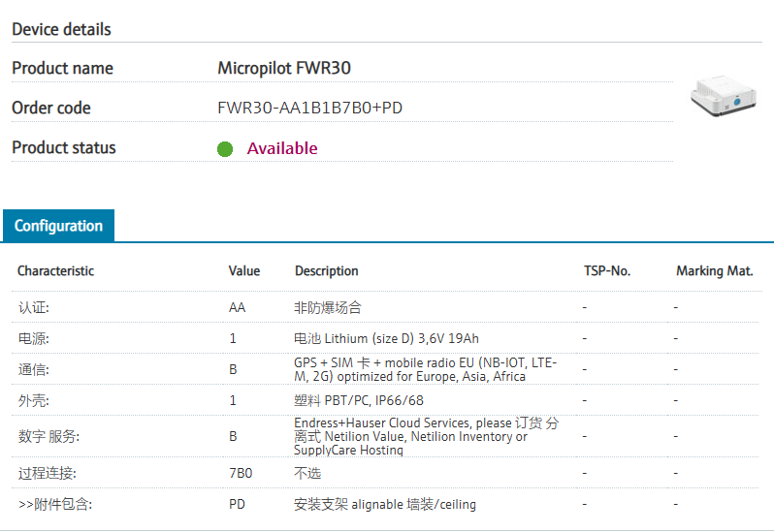Click the 7B0 value in 过程连接 row

pyautogui.click(x=241, y=473)
